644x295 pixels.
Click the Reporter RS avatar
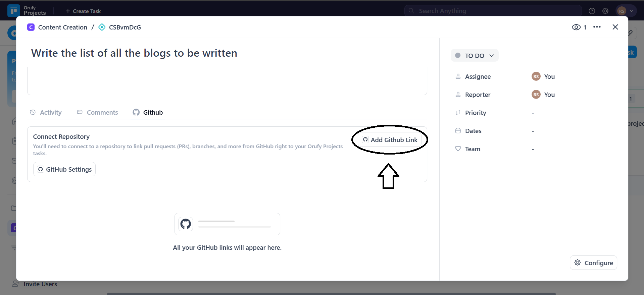pyautogui.click(x=536, y=95)
